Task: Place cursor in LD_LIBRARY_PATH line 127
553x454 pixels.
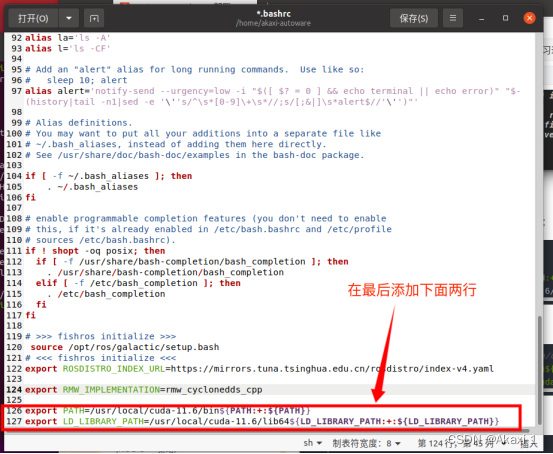Action: [262, 421]
